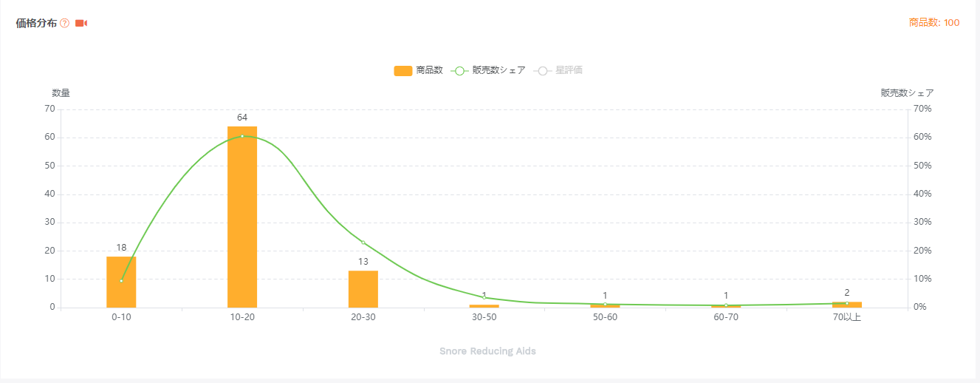Click the help question-mark icon beside 価格分布
This screenshot has height=383, width=980.
pos(64,23)
